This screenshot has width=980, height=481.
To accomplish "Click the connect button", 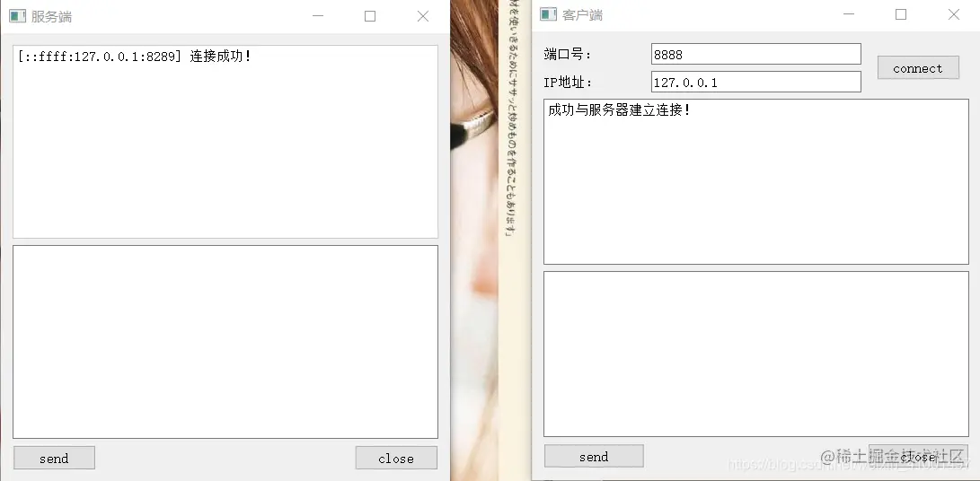I will (918, 67).
